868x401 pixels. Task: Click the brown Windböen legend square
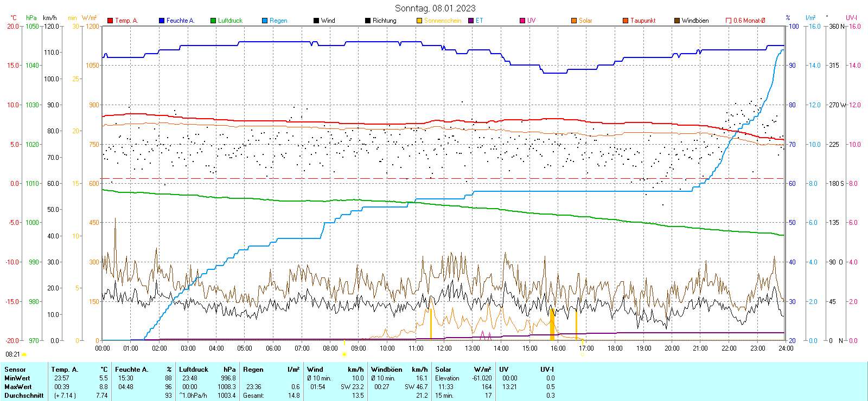677,21
